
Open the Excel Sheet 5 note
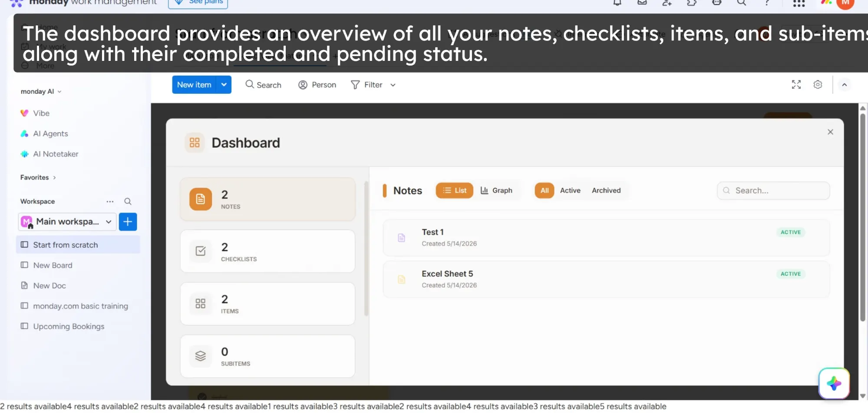click(x=606, y=279)
